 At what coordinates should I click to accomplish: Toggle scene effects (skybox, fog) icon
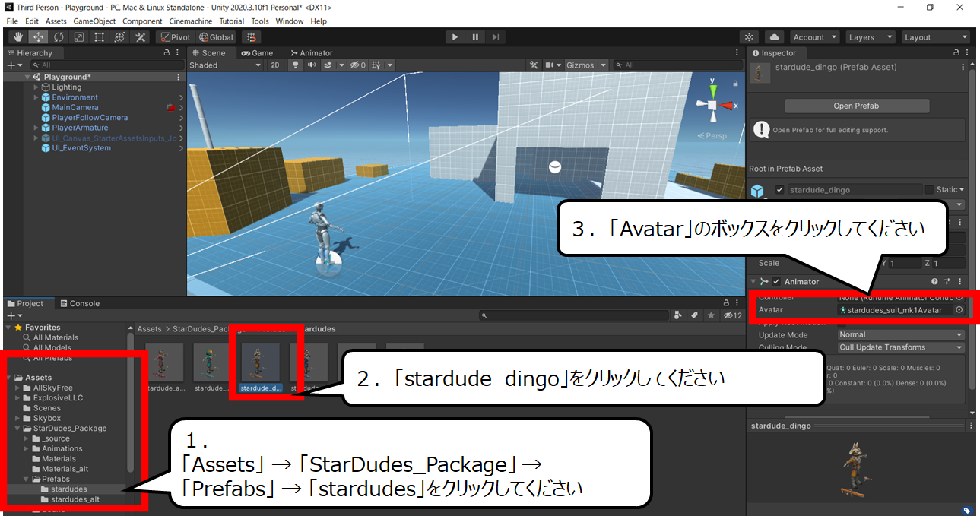[x=328, y=65]
